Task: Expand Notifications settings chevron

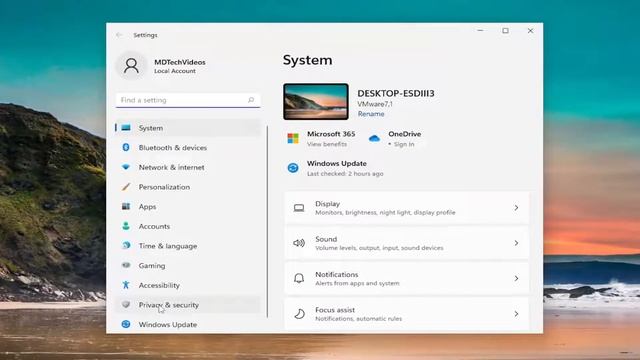Action: [516, 278]
